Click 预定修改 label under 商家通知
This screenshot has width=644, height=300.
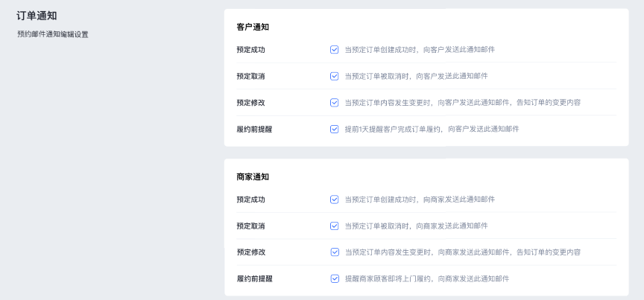click(251, 252)
